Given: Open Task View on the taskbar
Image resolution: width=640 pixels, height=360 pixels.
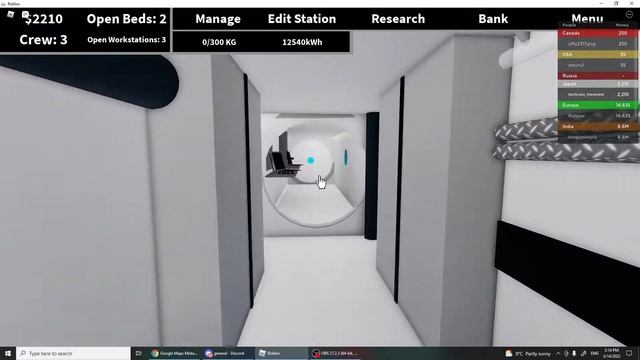Looking at the screenshot, I should [x=139, y=353].
